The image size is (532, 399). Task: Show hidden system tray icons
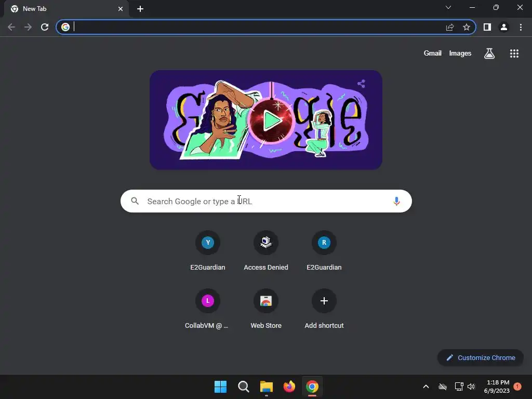click(426, 387)
